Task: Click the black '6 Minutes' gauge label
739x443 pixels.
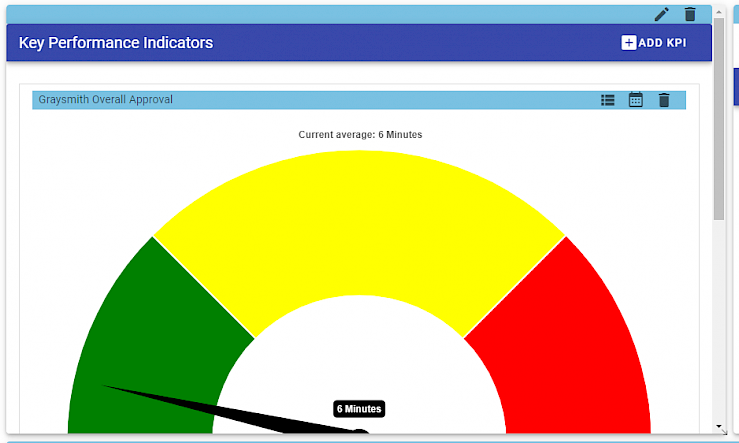Action: click(358, 409)
